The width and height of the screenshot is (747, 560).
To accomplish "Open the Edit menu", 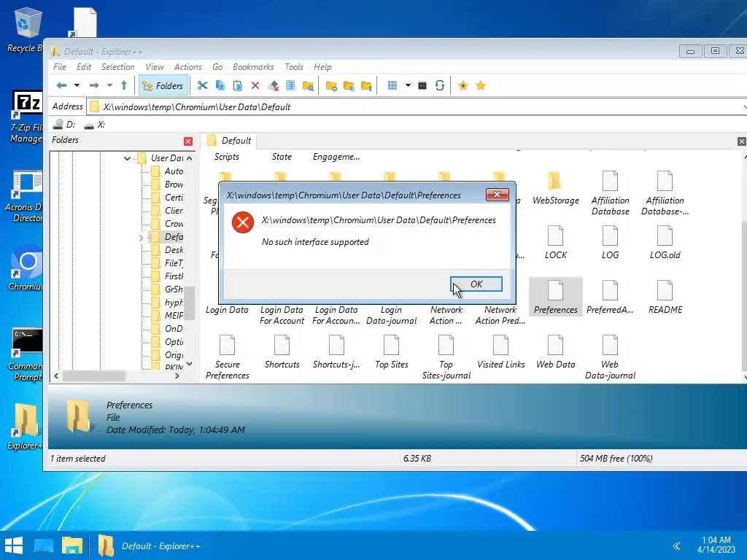I will pos(84,67).
